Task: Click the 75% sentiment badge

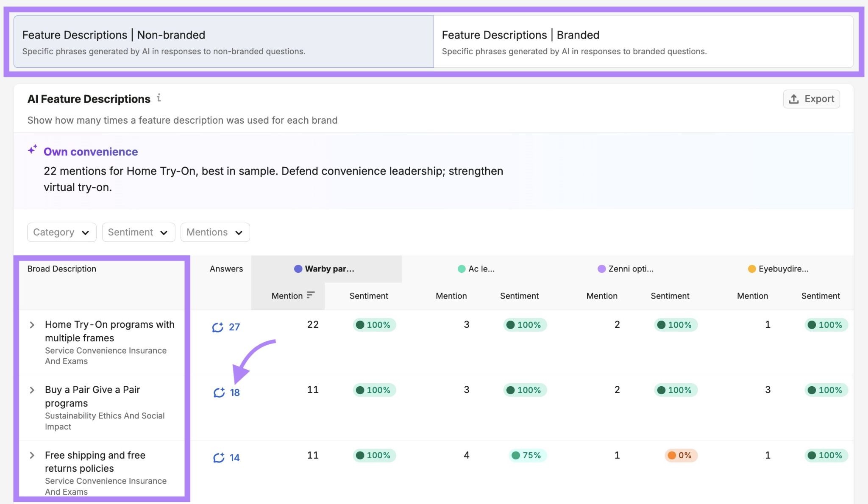Action: coord(527,455)
